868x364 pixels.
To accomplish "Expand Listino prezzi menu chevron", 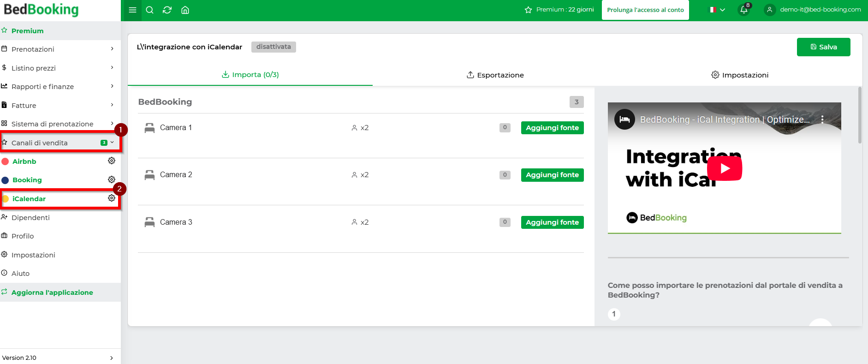I will 112,68.
